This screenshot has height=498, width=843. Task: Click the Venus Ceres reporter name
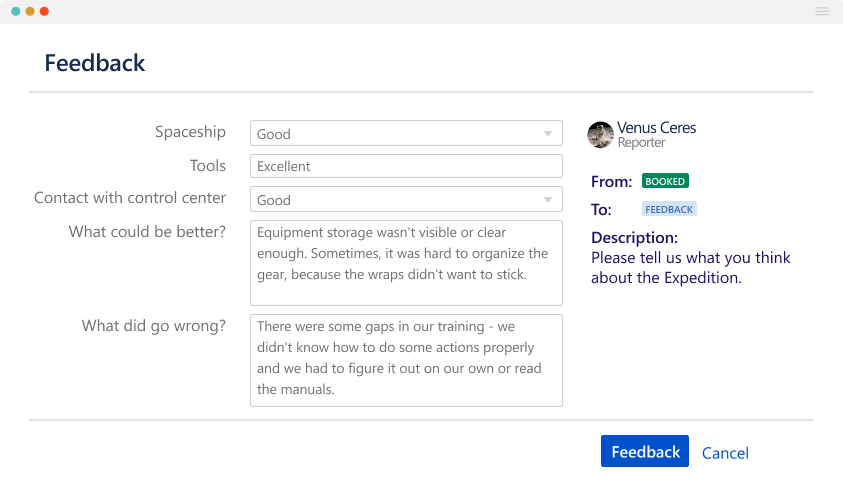656,128
